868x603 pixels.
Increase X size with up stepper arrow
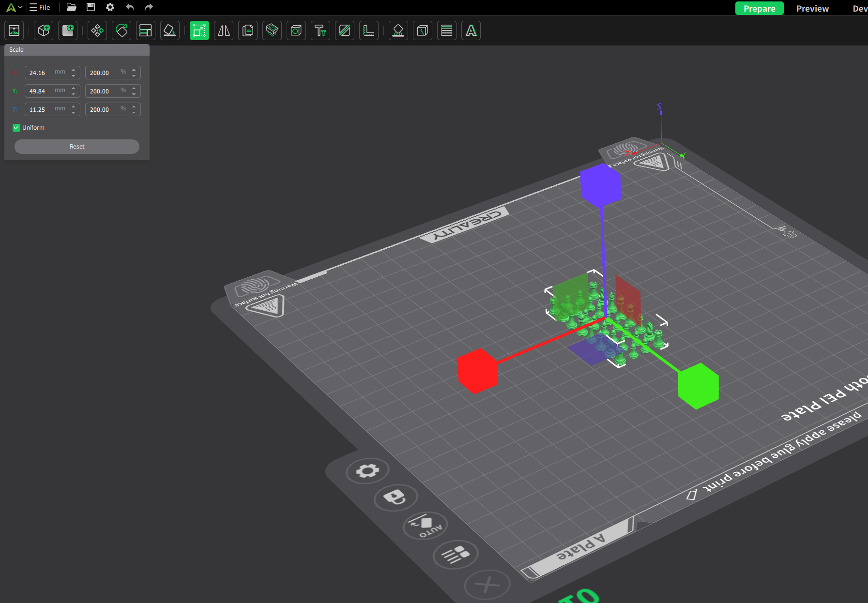pos(74,70)
